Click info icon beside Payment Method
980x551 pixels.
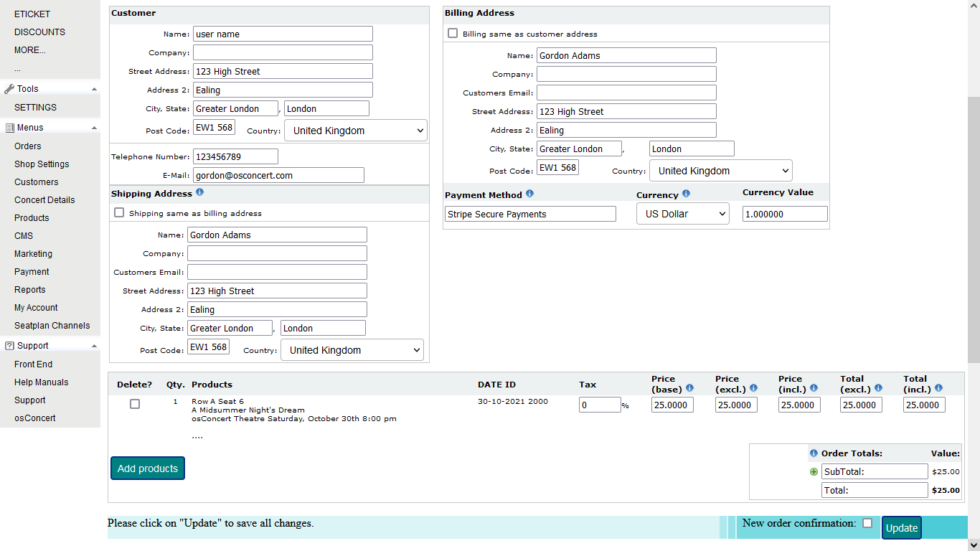pos(529,194)
